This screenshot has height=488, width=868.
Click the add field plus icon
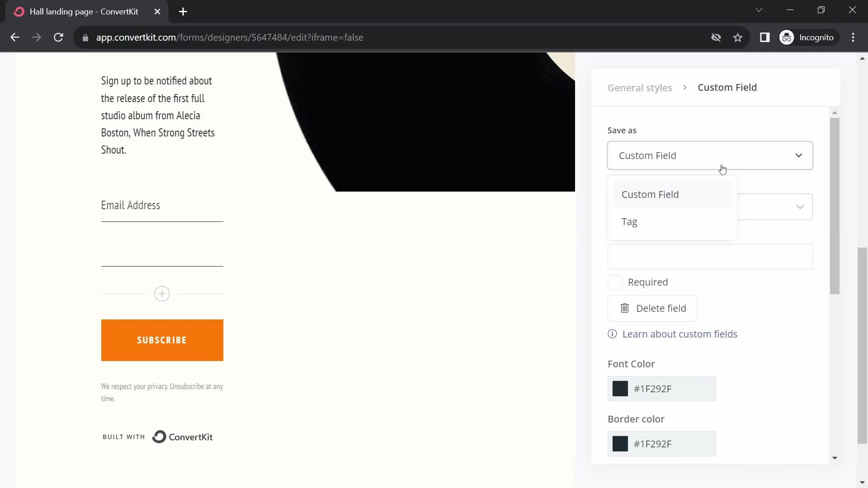[x=161, y=294]
